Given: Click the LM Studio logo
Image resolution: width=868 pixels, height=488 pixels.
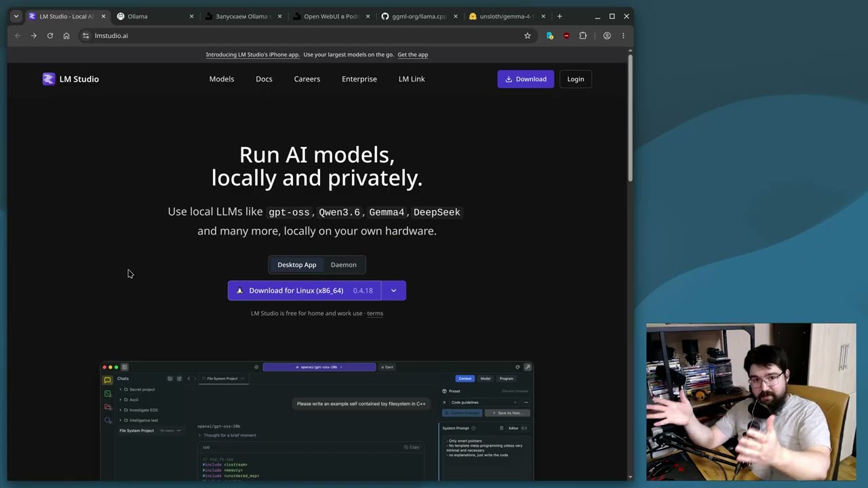Looking at the screenshot, I should tap(71, 79).
